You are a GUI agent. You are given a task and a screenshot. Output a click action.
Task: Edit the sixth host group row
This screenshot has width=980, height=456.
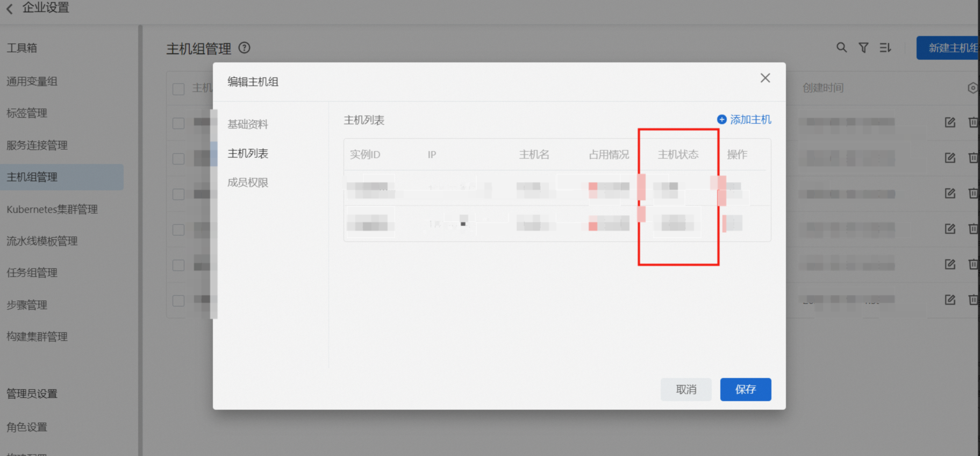pyautogui.click(x=950, y=300)
